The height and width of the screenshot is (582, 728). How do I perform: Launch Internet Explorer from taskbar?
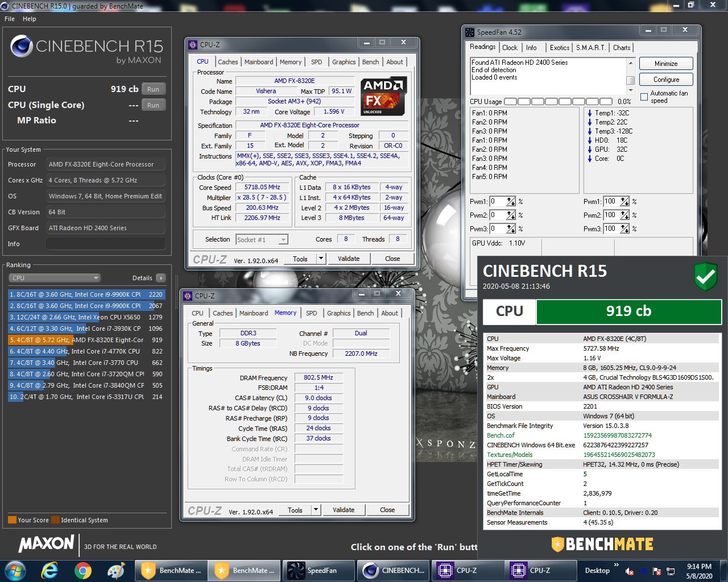[49, 570]
